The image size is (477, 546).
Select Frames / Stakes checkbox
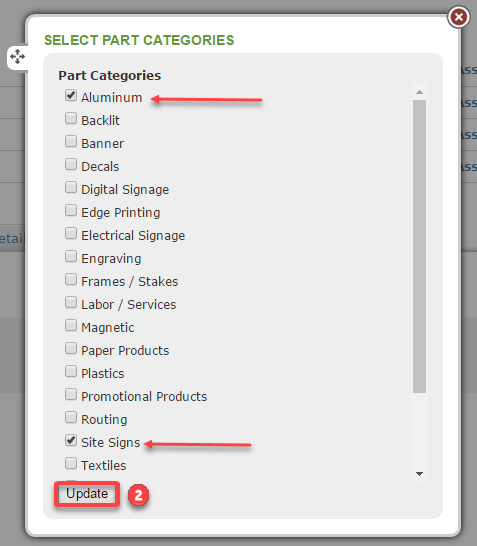71,279
